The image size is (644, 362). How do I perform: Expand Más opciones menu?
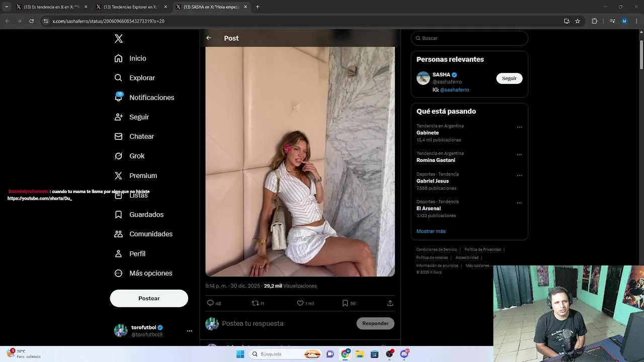(x=143, y=273)
